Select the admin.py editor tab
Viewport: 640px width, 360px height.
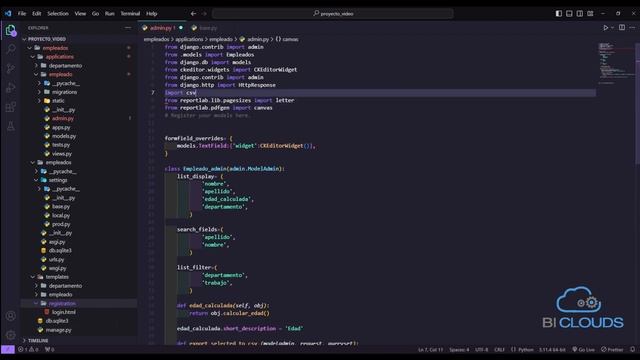[x=162, y=28]
